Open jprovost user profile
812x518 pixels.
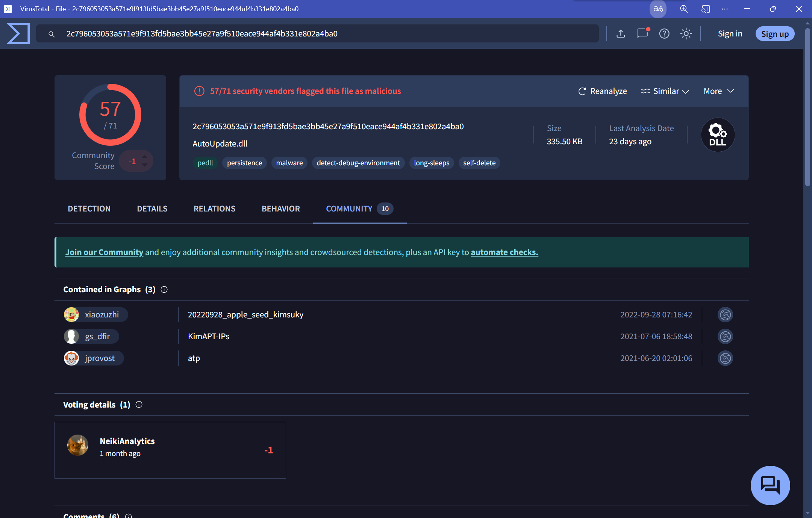pos(94,358)
